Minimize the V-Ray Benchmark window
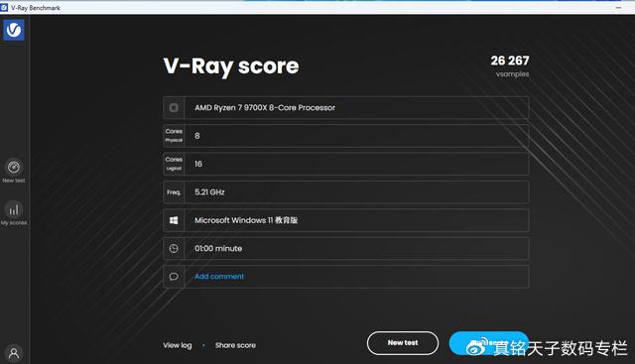This screenshot has height=364, width=635. pyautogui.click(x=618, y=8)
